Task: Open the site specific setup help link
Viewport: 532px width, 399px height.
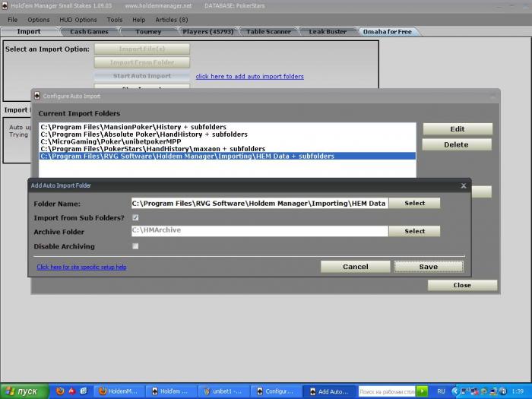Action: click(82, 267)
